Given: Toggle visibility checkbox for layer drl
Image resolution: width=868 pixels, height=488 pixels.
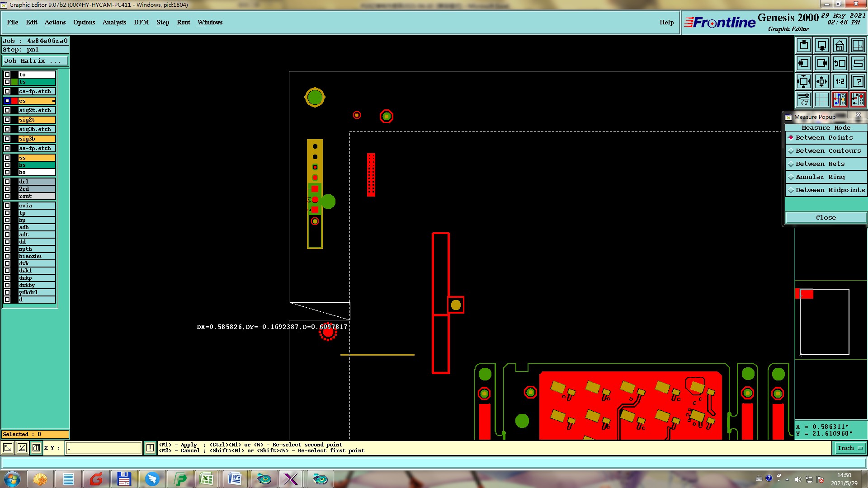Looking at the screenshot, I should (7, 182).
